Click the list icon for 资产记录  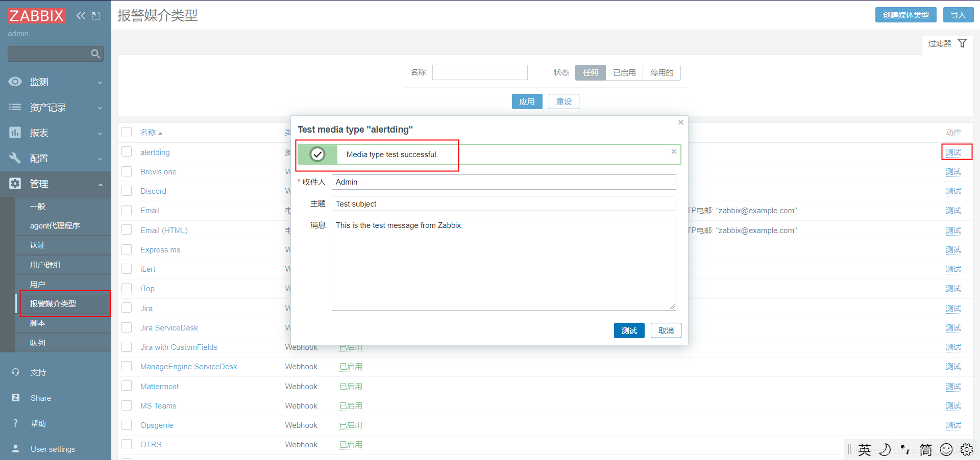pyautogui.click(x=15, y=107)
